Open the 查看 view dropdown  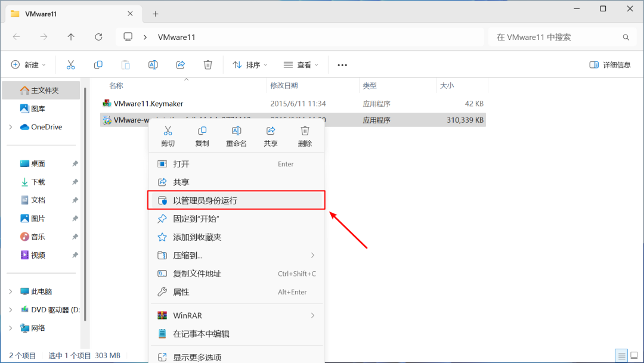click(301, 65)
